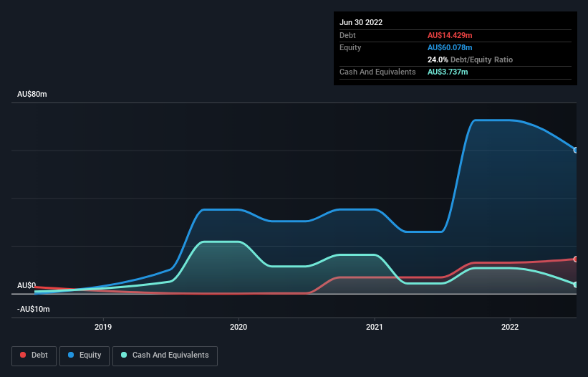Select the Equity data point marker at Jun 2022
This screenshot has height=377, width=588.
(x=576, y=150)
